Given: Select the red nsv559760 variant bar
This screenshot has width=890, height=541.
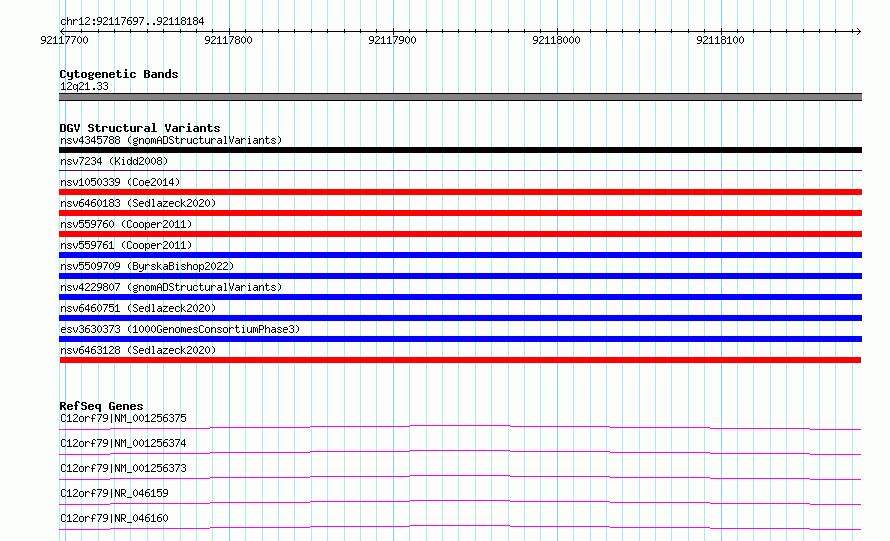Looking at the screenshot, I should (x=460, y=234).
